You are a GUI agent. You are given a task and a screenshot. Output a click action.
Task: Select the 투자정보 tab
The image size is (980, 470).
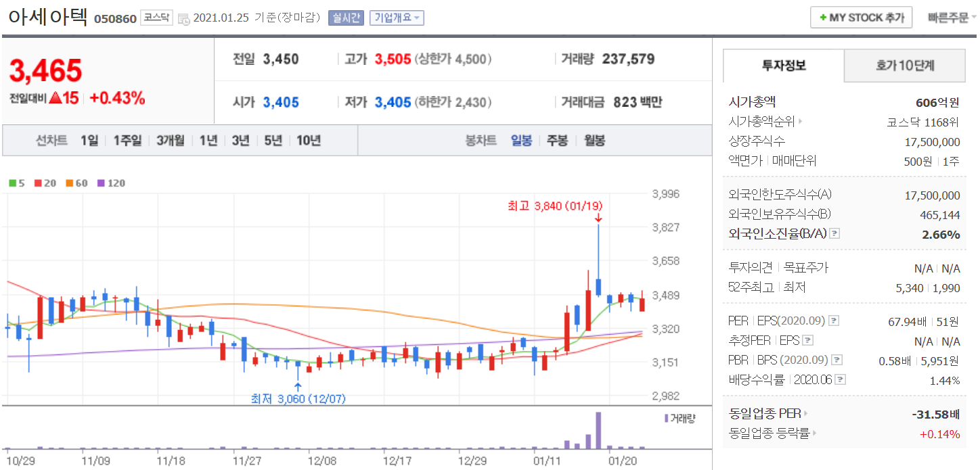pyautogui.click(x=784, y=66)
